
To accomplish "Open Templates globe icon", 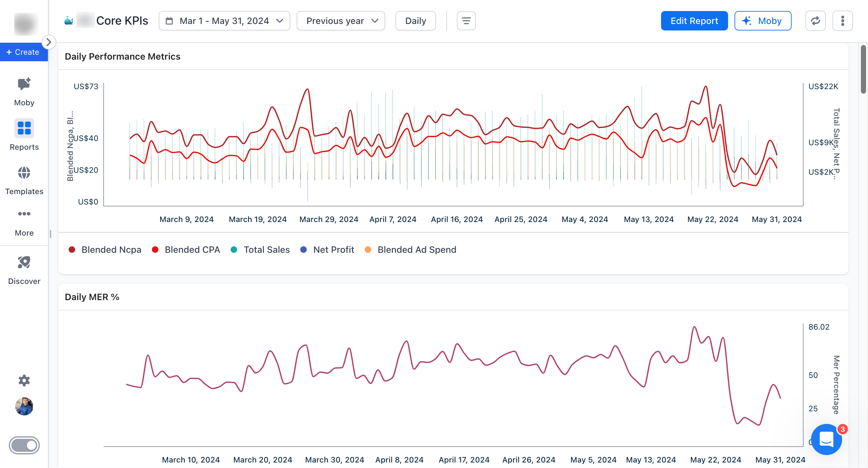I will pyautogui.click(x=24, y=173).
